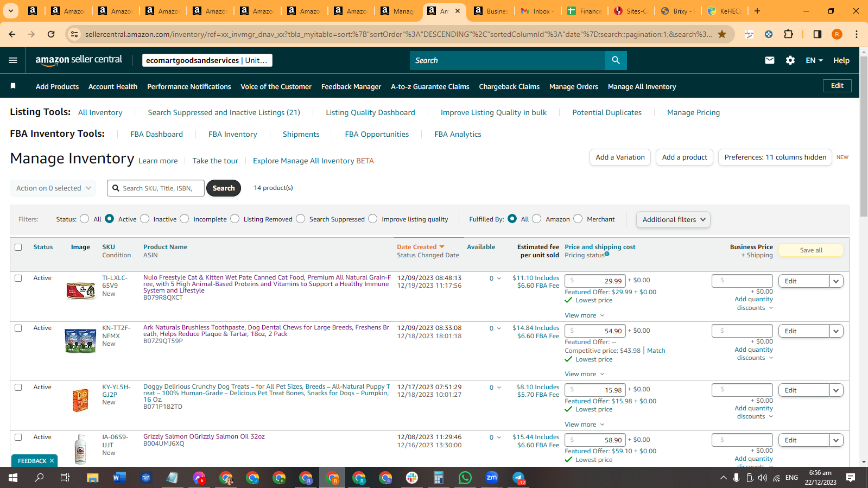Viewport: 868px width, 488px height.
Task: Open Microsoft Word from the taskbar
Action: [119, 478]
